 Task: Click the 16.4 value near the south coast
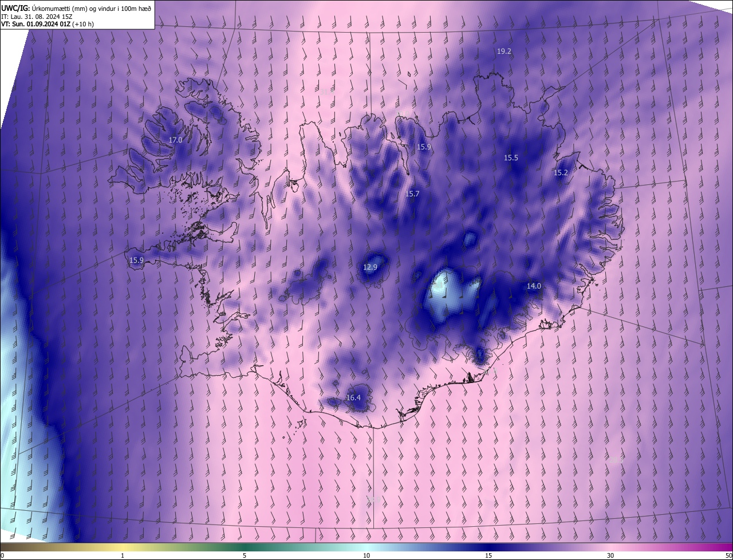(x=353, y=397)
